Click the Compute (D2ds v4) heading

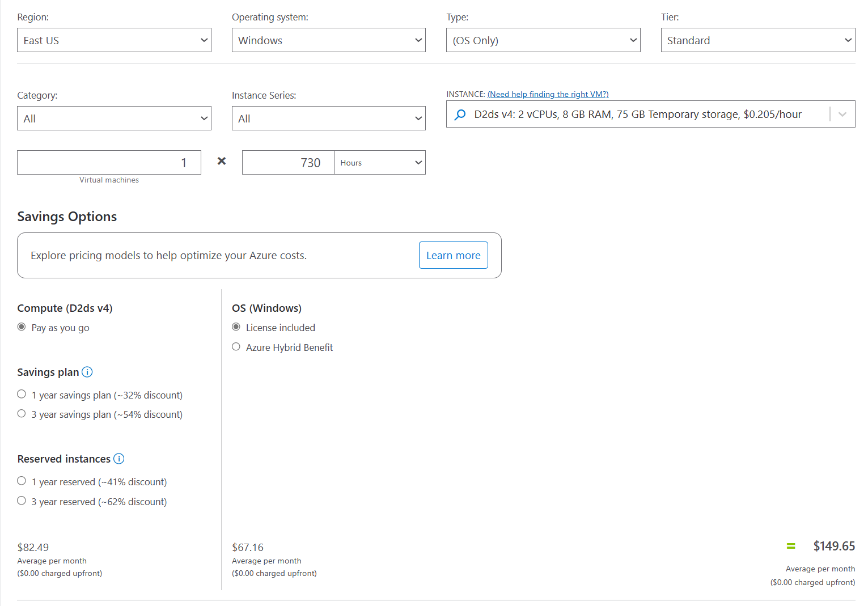[65, 308]
